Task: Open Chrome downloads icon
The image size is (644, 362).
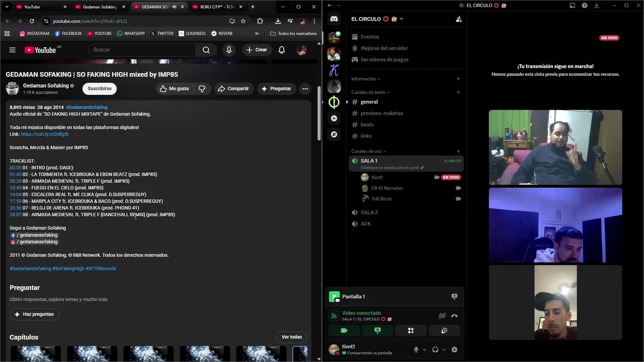Action: (x=278, y=21)
